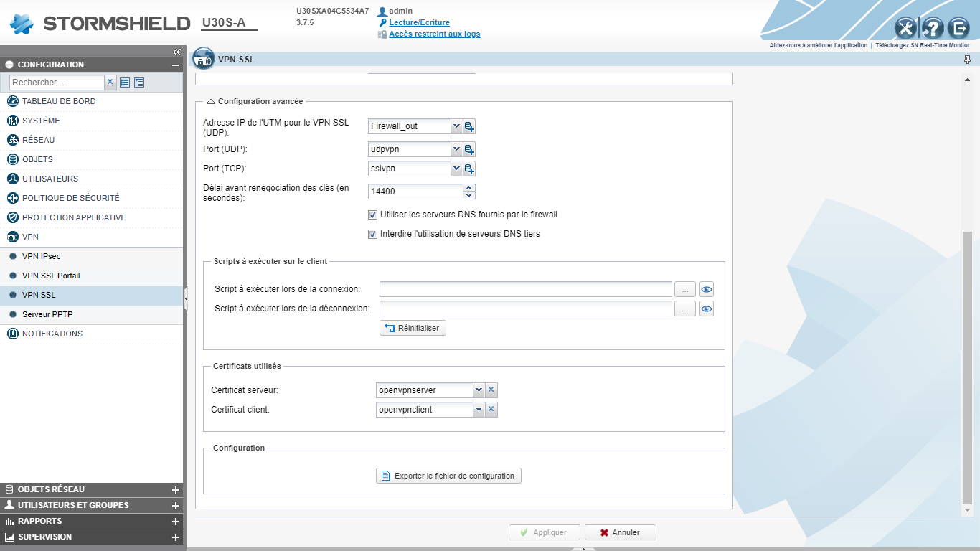Click the connection script input field
Viewport: 980px width, 551px height.
[526, 290]
